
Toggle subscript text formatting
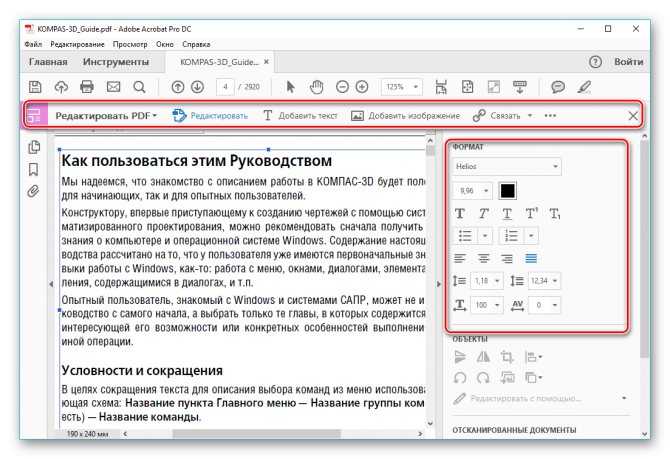coord(555,213)
